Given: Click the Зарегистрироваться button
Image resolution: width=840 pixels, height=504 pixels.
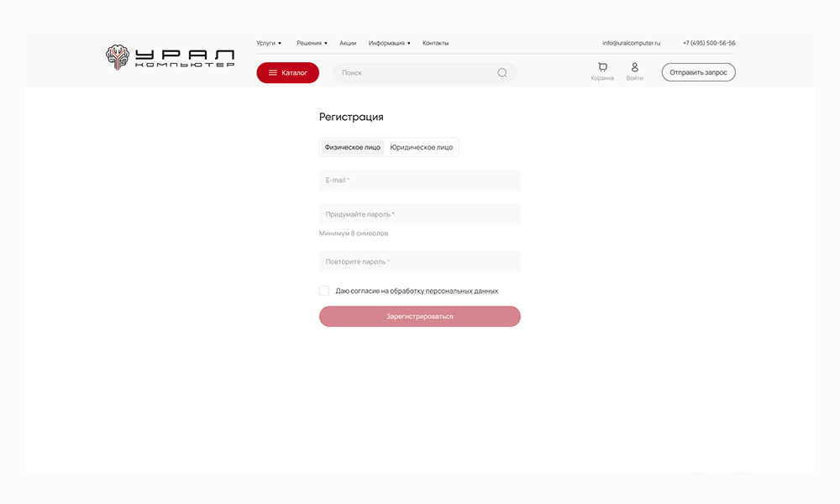Looking at the screenshot, I should pos(420,317).
